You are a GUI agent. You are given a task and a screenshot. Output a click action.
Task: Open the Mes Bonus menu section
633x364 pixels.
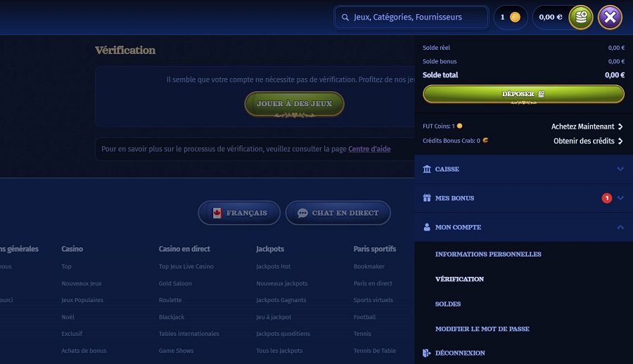point(523,198)
